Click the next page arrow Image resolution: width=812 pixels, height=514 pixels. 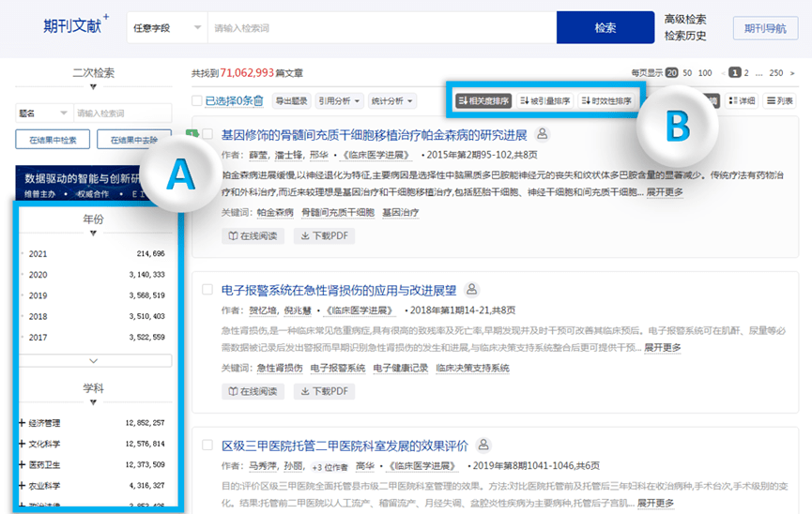click(792, 73)
